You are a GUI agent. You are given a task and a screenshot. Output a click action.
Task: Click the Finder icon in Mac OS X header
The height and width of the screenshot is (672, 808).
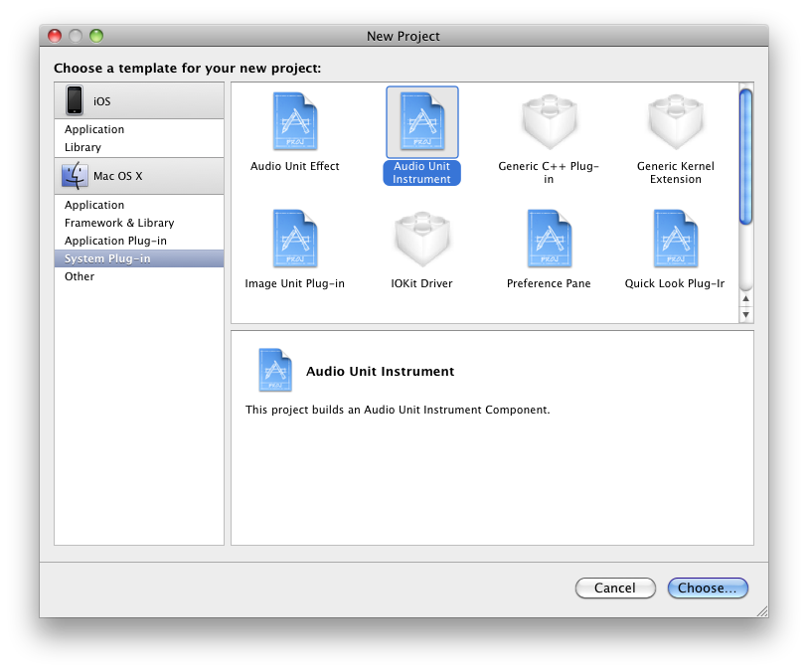[x=75, y=176]
